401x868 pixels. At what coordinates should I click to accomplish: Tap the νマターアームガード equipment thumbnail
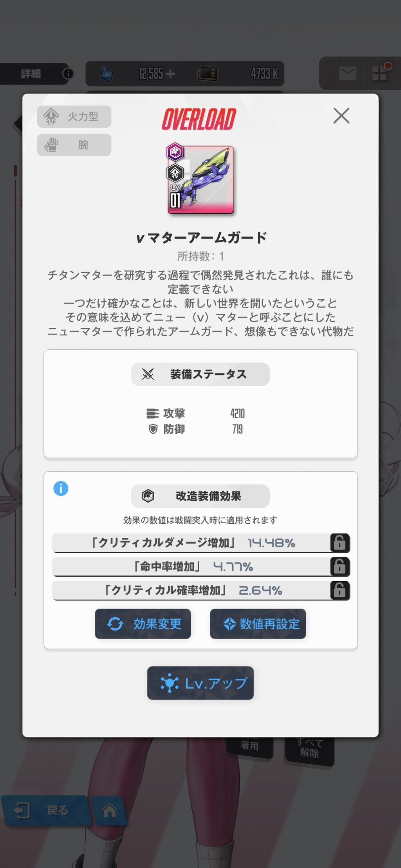pos(200,179)
